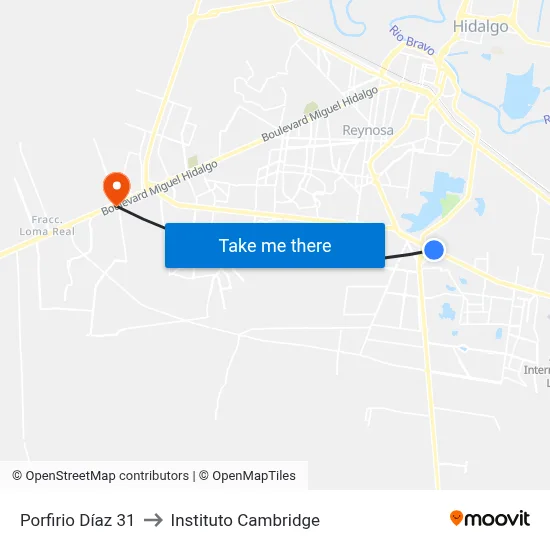Click the upper Boulevard Miguel Hidalgo label
Viewport: 550px width, 550px height.
[320, 114]
